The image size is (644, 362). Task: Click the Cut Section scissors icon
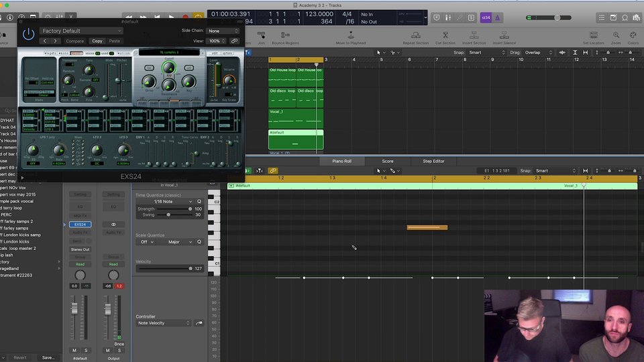(445, 36)
